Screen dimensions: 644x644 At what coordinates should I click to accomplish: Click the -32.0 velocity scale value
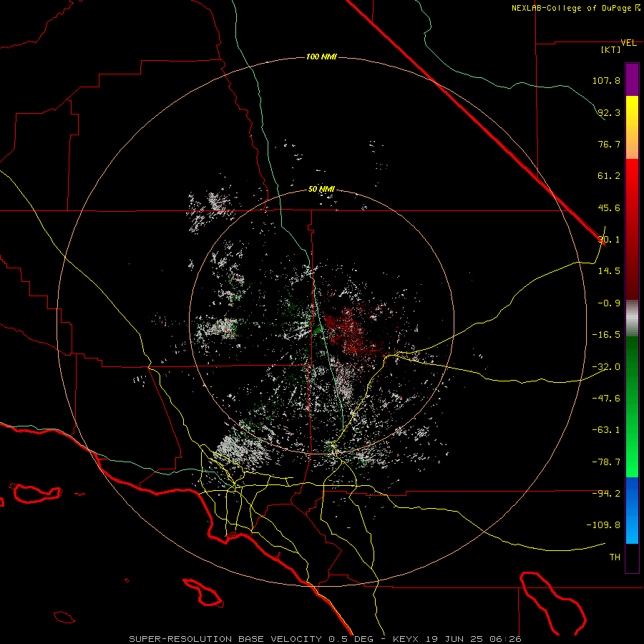[x=606, y=367]
